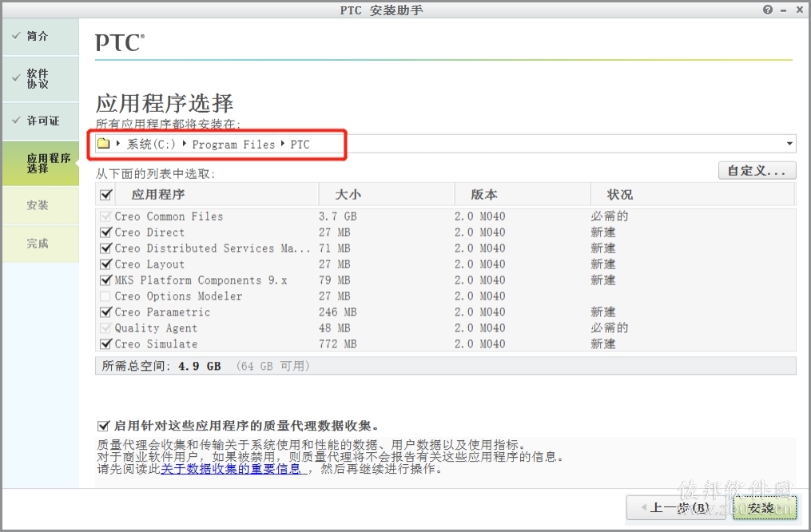The width and height of the screenshot is (811, 532).
Task: Minimize the PTC installer window
Action: coord(784,10)
